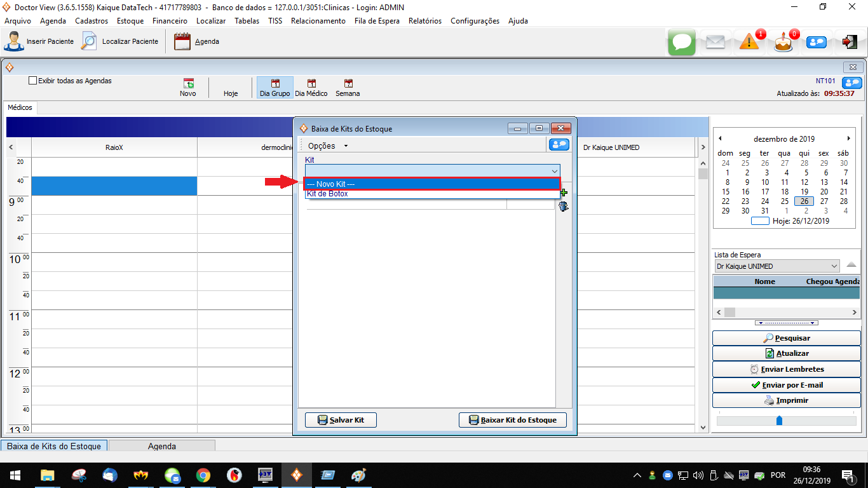Open the Estoque menu
The image size is (868, 488).
coord(130,21)
